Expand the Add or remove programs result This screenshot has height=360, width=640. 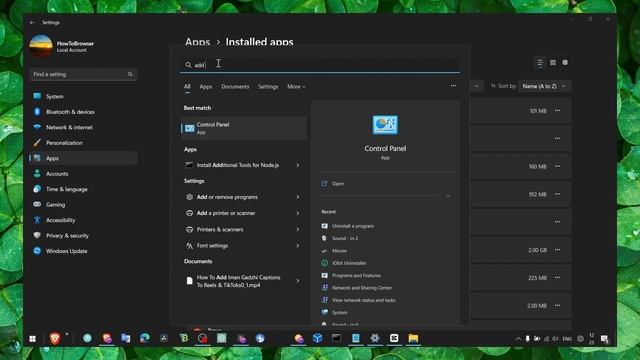click(298, 197)
